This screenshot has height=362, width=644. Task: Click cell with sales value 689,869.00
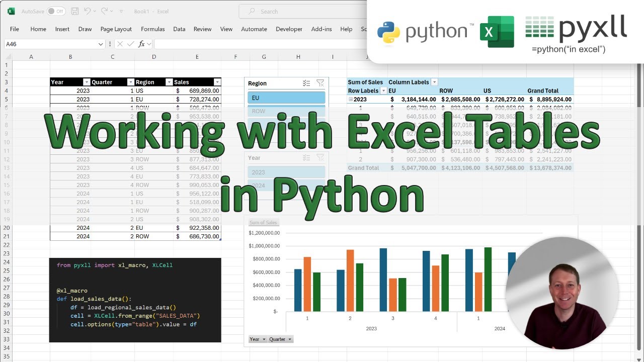click(197, 90)
